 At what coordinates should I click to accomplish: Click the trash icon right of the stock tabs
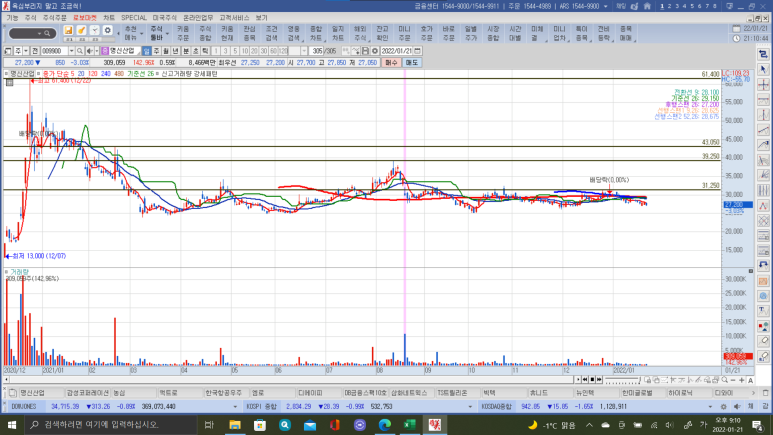click(766, 393)
